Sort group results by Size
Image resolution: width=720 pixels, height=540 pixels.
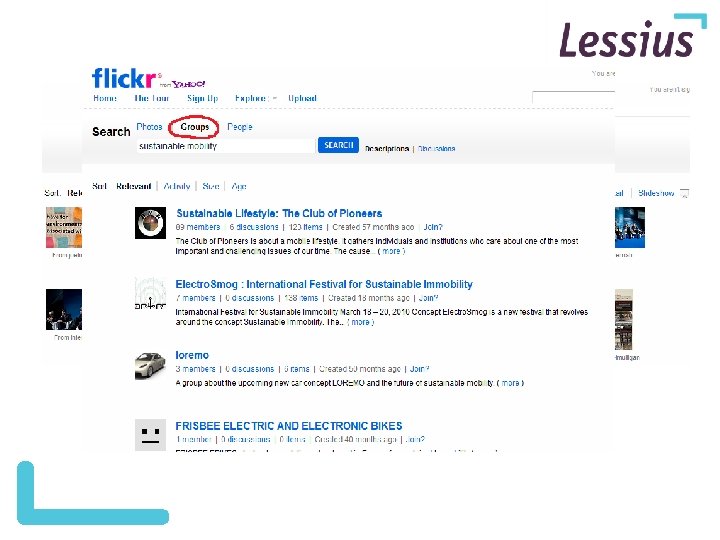click(x=211, y=186)
